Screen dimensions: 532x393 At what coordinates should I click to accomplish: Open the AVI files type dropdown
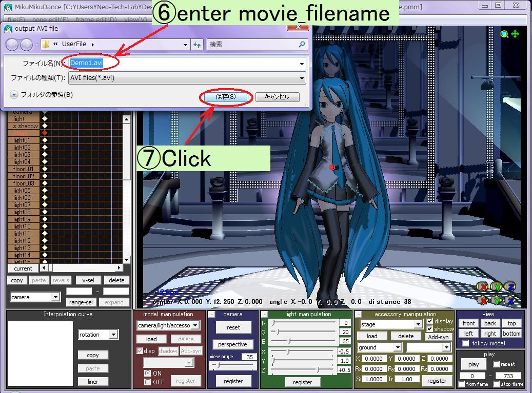pos(302,78)
